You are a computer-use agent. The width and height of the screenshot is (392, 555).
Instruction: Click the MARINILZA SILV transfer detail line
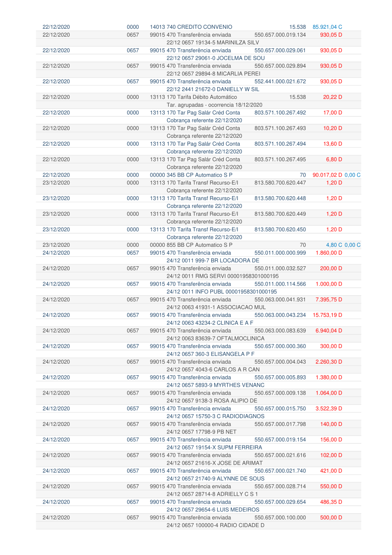[213, 43]
